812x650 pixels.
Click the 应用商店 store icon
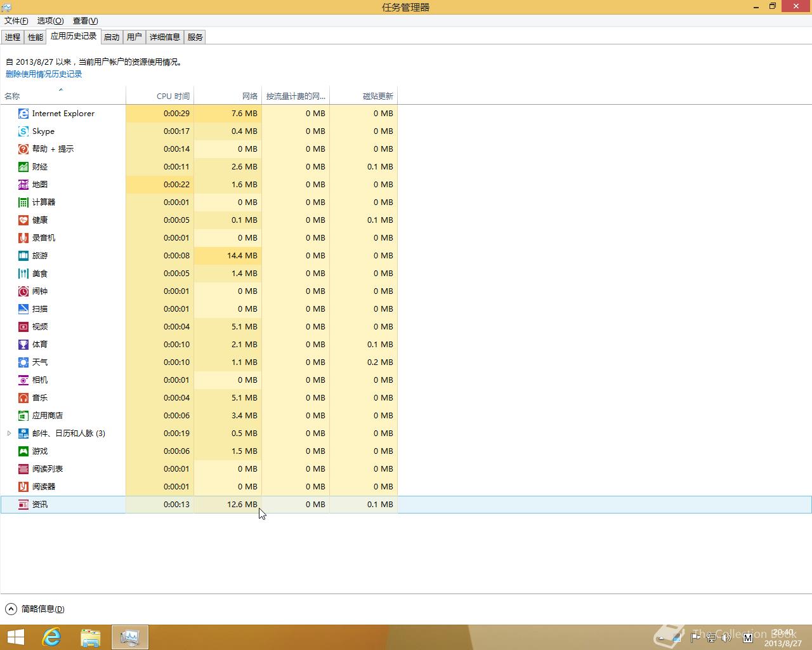click(x=23, y=416)
